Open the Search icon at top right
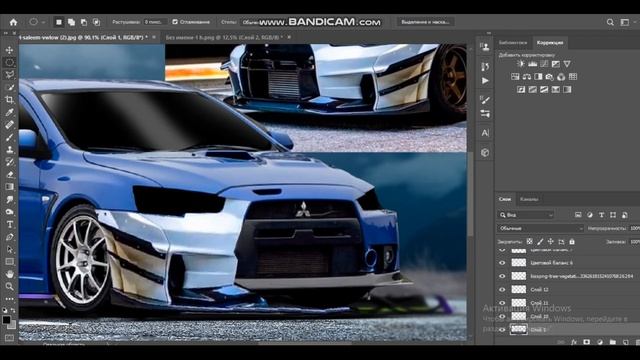 click(x=610, y=22)
